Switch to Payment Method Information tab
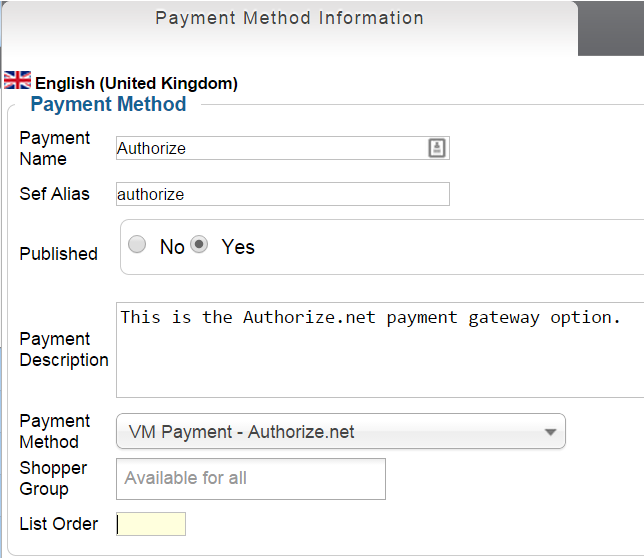Viewport: 644px width, 558px height. 289,19
